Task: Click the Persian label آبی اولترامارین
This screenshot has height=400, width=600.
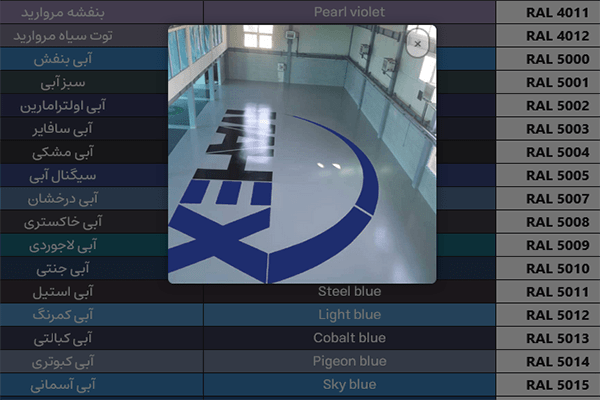Action: (x=63, y=106)
